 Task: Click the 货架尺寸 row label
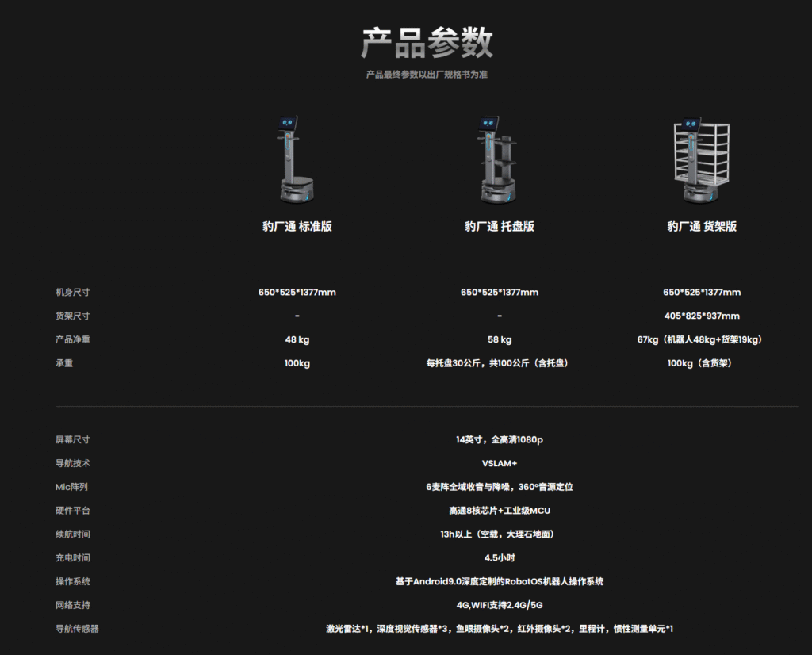(73, 316)
